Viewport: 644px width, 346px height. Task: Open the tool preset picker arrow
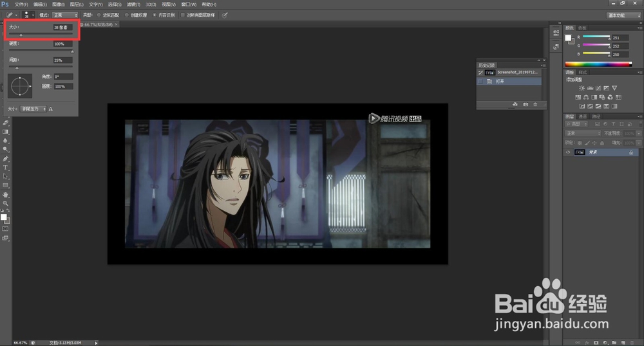(17, 15)
